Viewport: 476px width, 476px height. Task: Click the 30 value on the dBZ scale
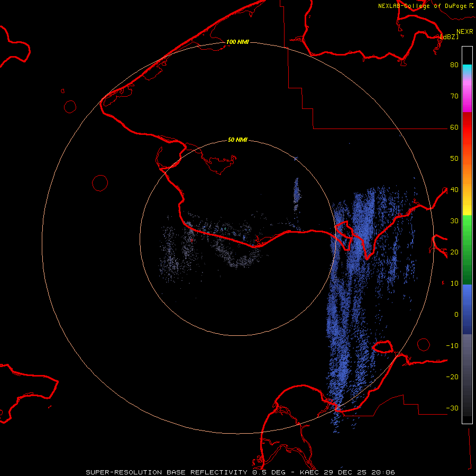pos(454,221)
